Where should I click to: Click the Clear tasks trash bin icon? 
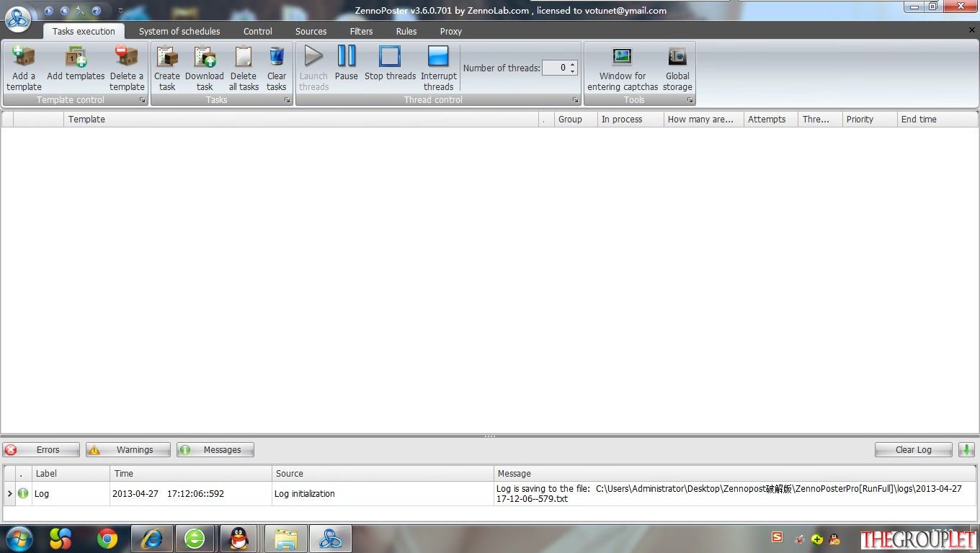point(277,57)
